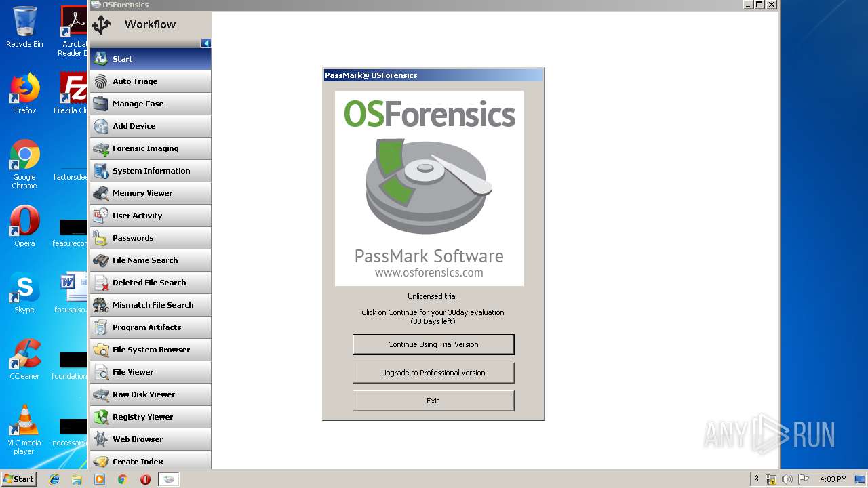Click the File System Browser folder icon
This screenshot has width=868, height=488.
(x=100, y=350)
